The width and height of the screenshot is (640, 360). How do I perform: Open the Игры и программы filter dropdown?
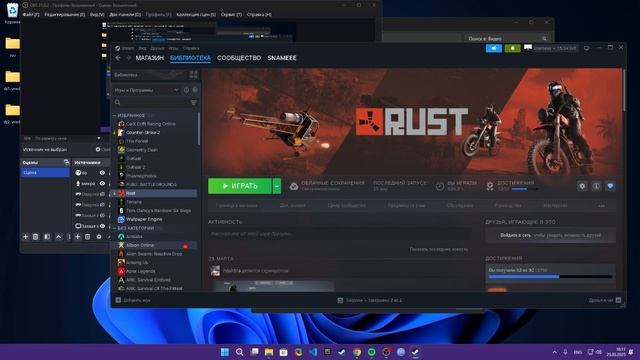[x=147, y=90]
